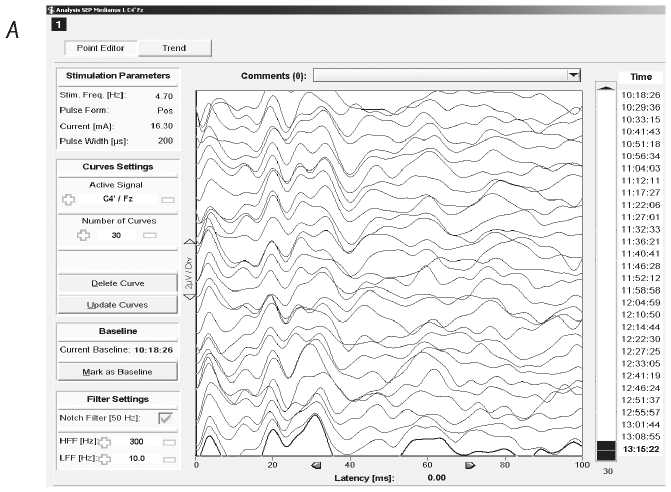Select the 11:22:06 time entry
This screenshot has height=492, width=671.
[641, 205]
